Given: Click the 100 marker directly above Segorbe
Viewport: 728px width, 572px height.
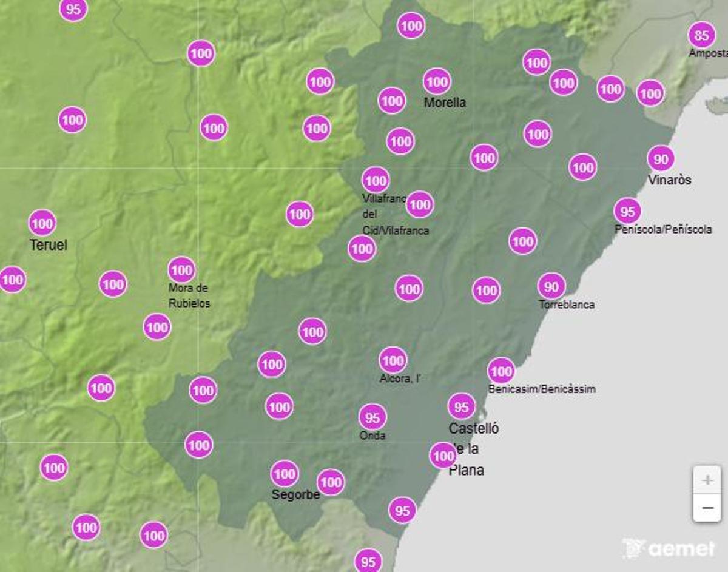Looking at the screenshot, I should (284, 473).
